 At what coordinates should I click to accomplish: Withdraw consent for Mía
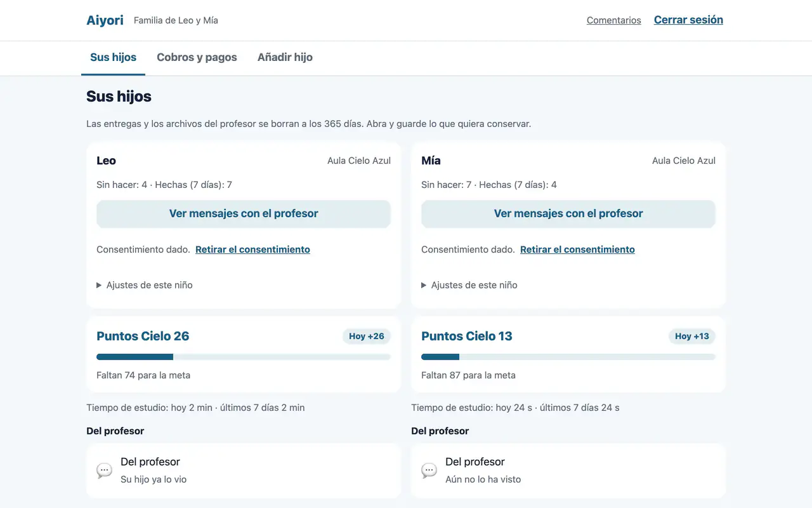pos(577,250)
